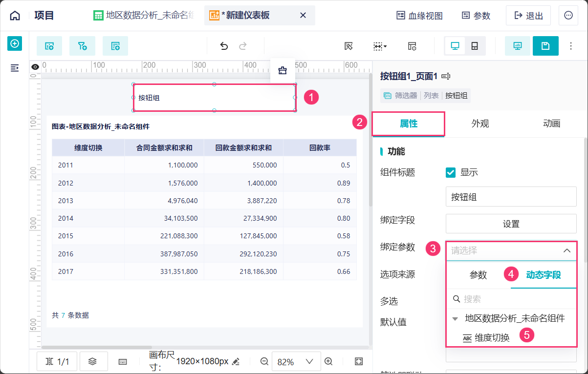Click the add text/table component icon

point(115,46)
